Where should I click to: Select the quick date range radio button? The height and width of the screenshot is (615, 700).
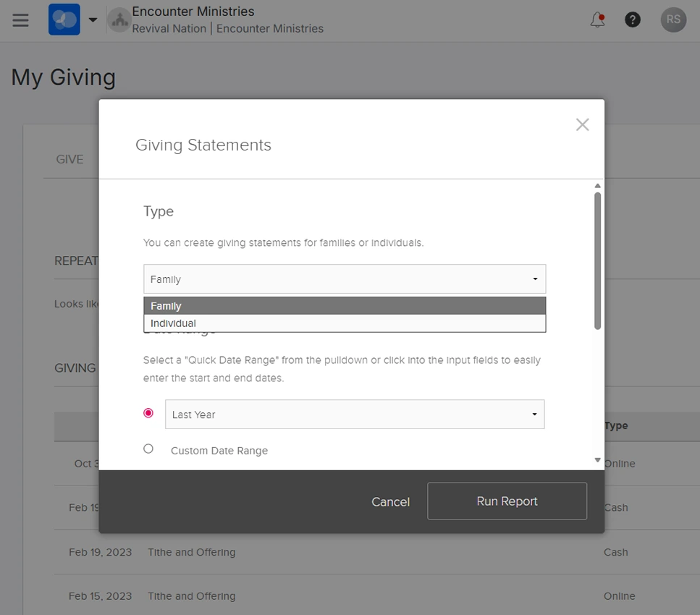148,413
